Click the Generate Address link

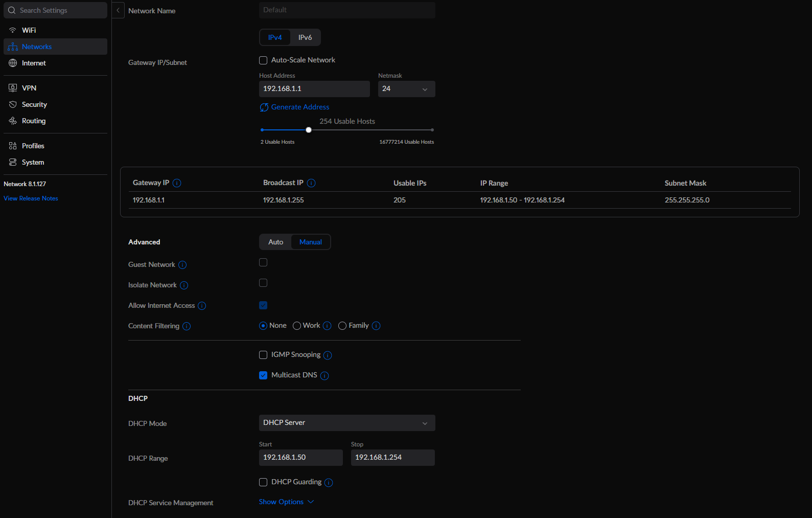coord(300,107)
